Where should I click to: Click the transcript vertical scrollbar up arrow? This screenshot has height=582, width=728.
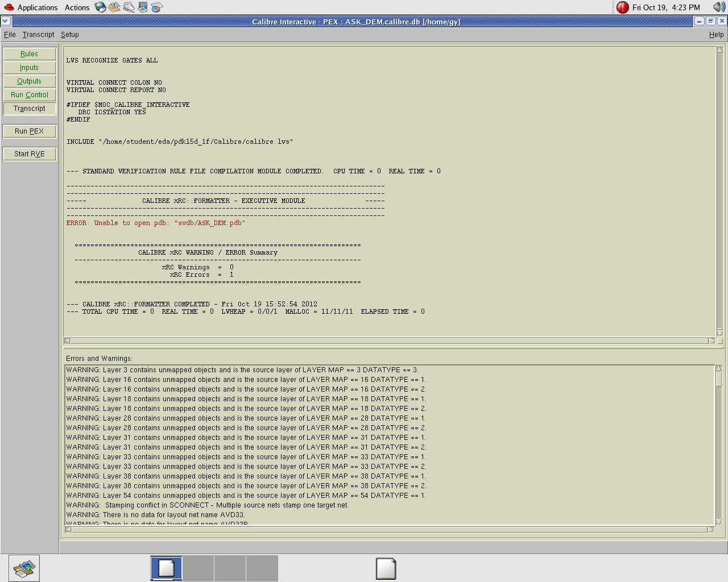tap(720, 50)
